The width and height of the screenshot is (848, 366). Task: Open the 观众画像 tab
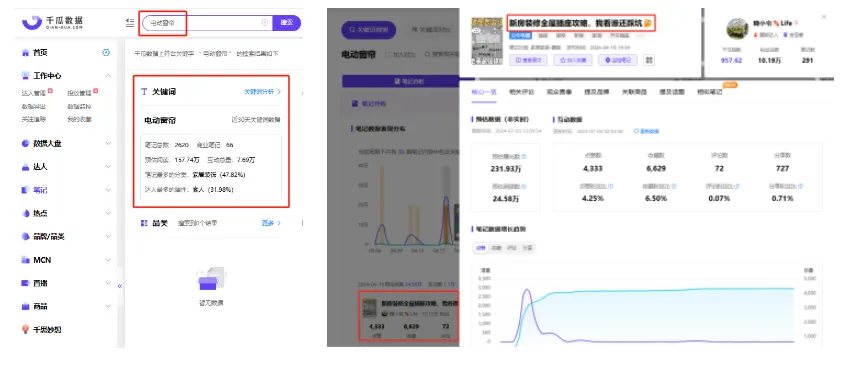pyautogui.click(x=559, y=92)
